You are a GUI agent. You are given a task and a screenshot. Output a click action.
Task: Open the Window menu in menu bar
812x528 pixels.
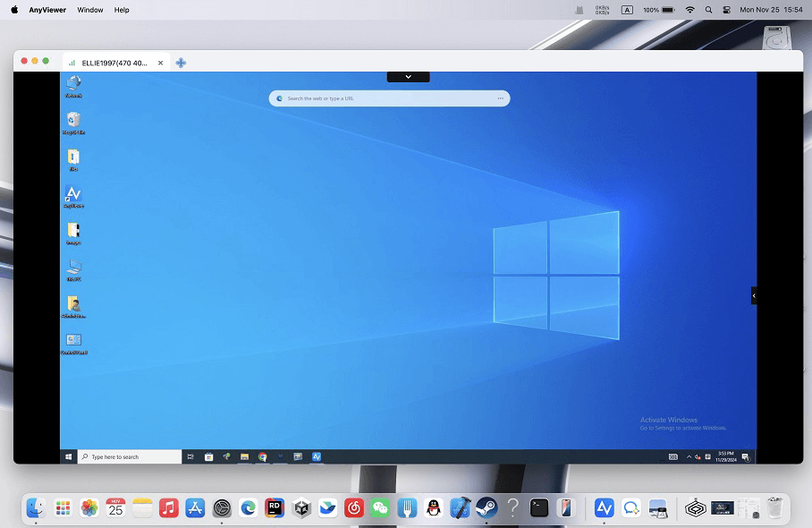[89, 10]
